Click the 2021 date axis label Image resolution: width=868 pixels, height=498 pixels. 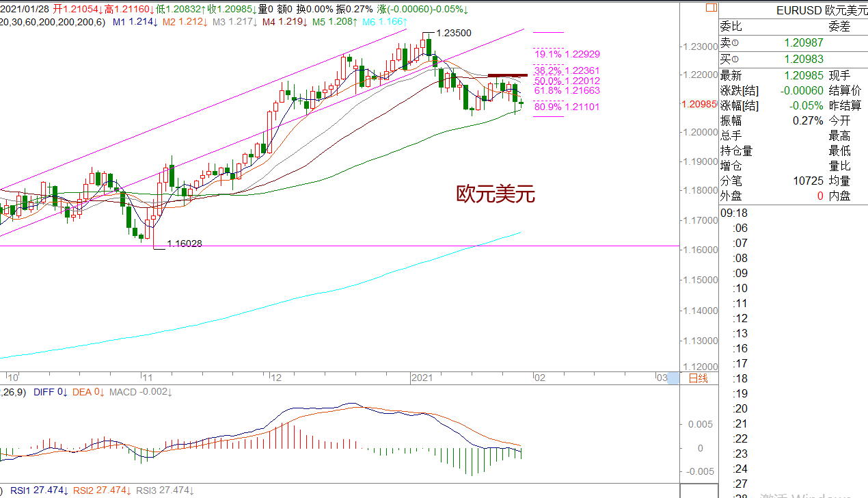click(x=422, y=378)
